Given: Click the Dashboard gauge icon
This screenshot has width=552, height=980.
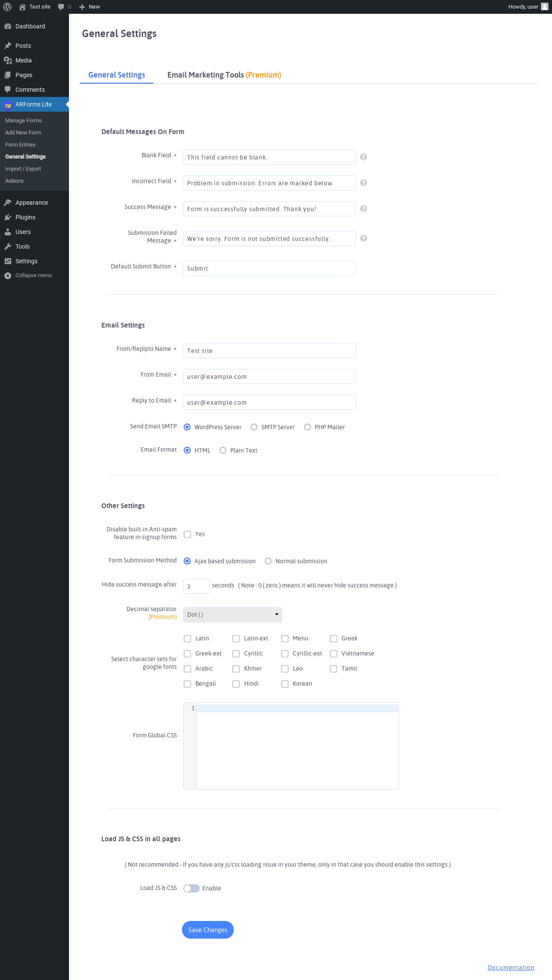Looking at the screenshot, I should 8,26.
